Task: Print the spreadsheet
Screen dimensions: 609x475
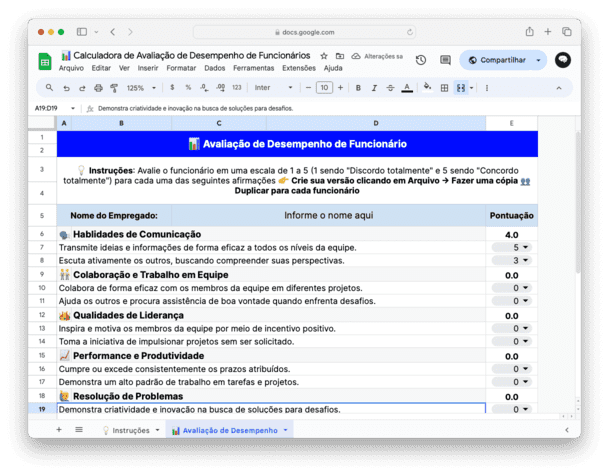Action: click(x=98, y=88)
